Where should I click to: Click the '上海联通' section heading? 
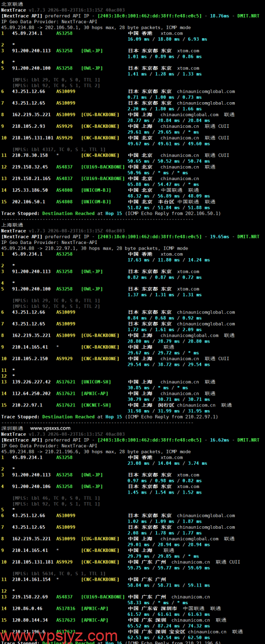12,225
